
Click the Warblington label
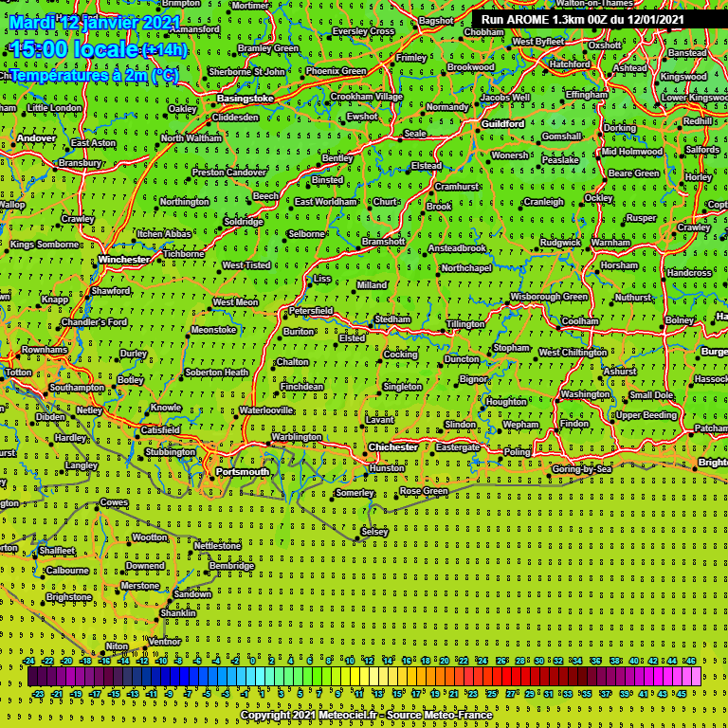point(296,436)
